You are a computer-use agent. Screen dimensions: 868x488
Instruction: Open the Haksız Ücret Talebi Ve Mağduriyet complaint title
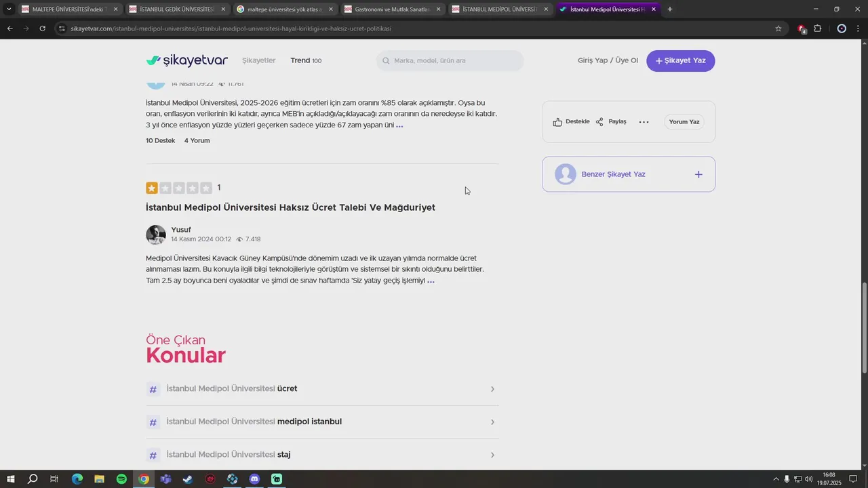(x=290, y=207)
